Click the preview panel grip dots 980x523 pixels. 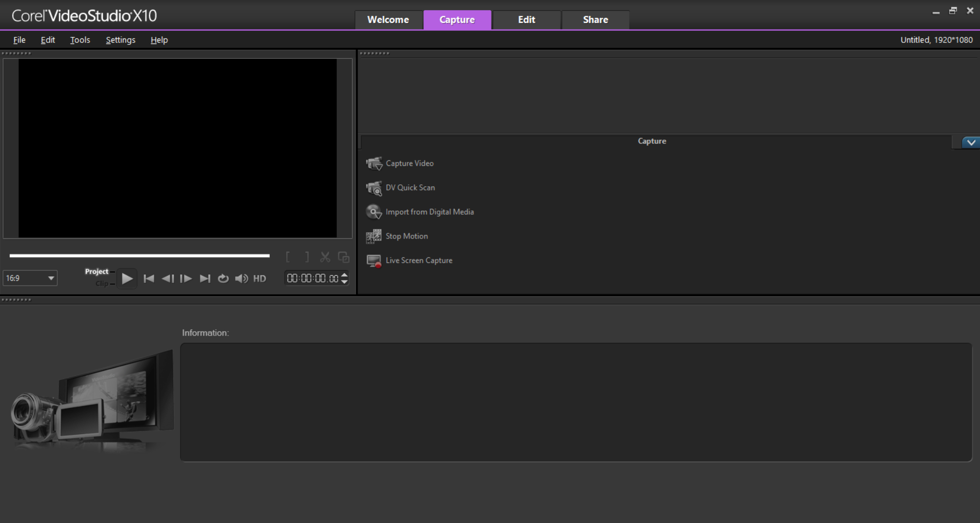click(17, 53)
